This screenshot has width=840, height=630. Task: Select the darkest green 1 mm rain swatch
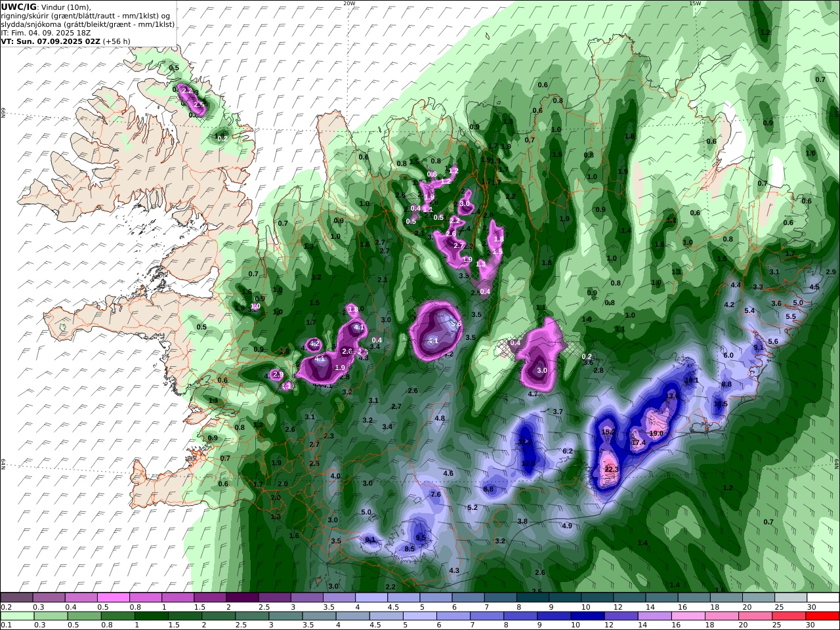click(152, 616)
